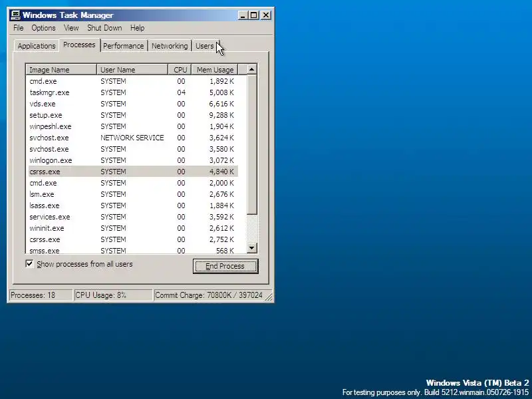Click the 5,008 K memory value

(221, 92)
